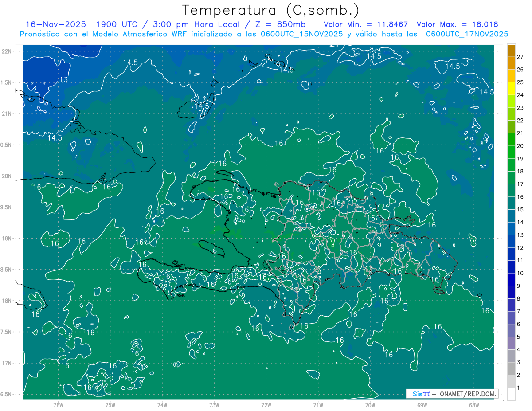Click the '71W' longitude axis label
The height and width of the screenshot is (411, 532).
point(318,405)
